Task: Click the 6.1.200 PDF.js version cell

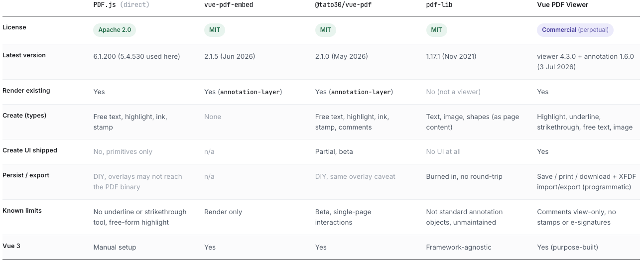Action: pyautogui.click(x=137, y=56)
